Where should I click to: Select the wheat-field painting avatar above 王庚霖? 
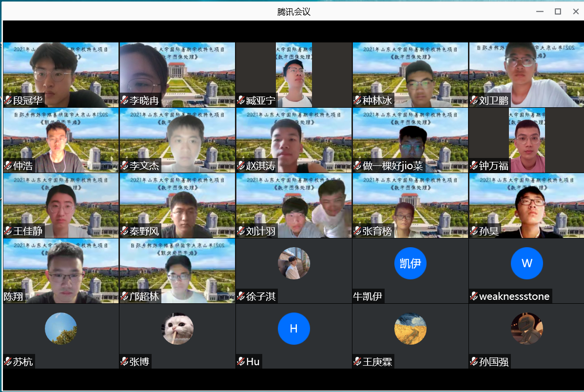point(410,329)
